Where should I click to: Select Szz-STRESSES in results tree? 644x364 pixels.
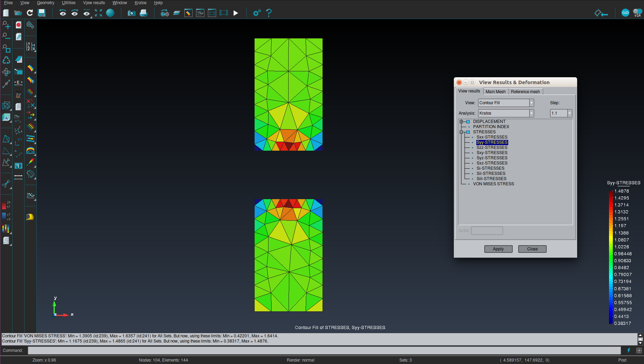tap(492, 148)
